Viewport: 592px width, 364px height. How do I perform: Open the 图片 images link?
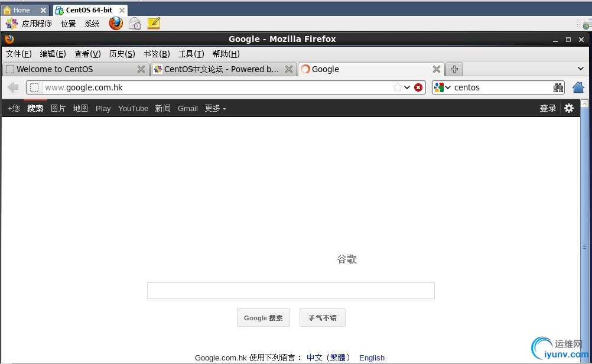58,108
